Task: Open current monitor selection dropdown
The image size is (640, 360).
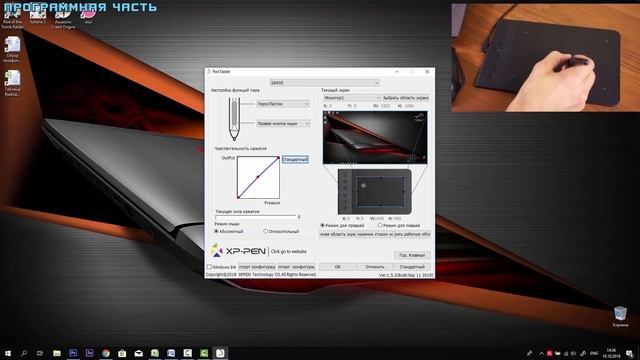Action: pos(352,98)
